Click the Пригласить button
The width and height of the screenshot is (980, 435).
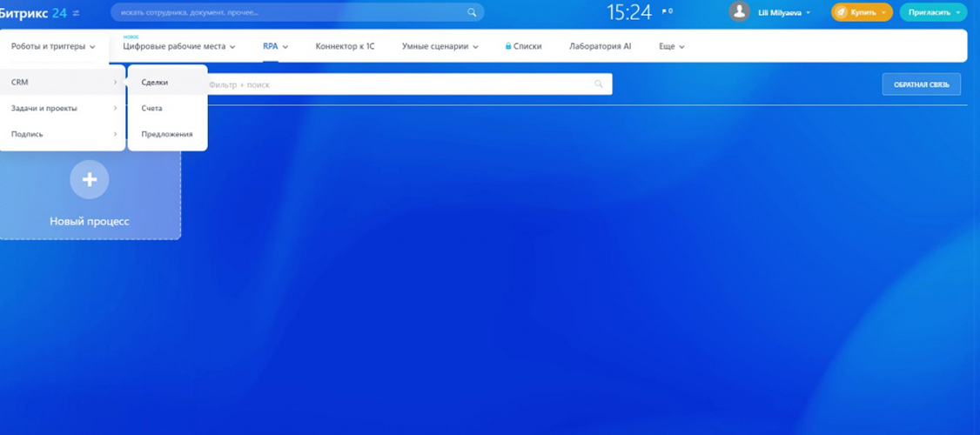tap(933, 13)
